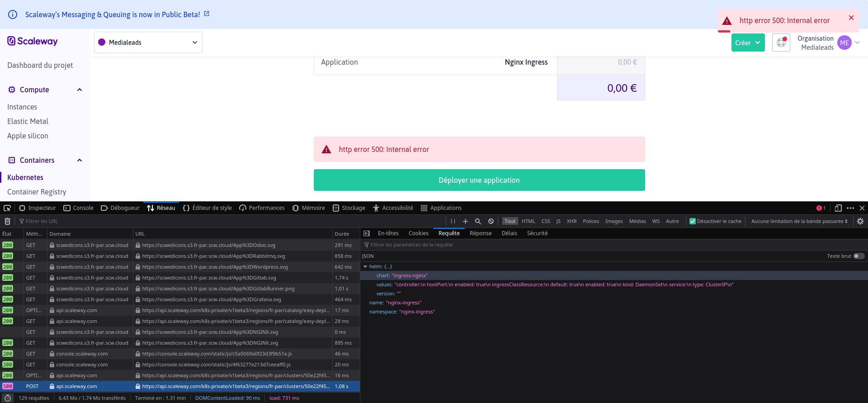The width and height of the screenshot is (868, 403).
Task: Open the devtools three-dot options menu
Action: [850, 208]
